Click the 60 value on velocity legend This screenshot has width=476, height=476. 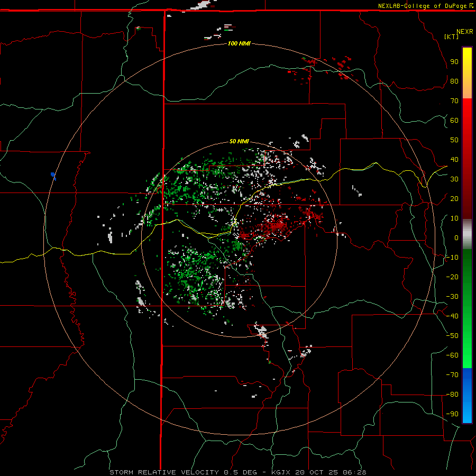click(x=454, y=120)
